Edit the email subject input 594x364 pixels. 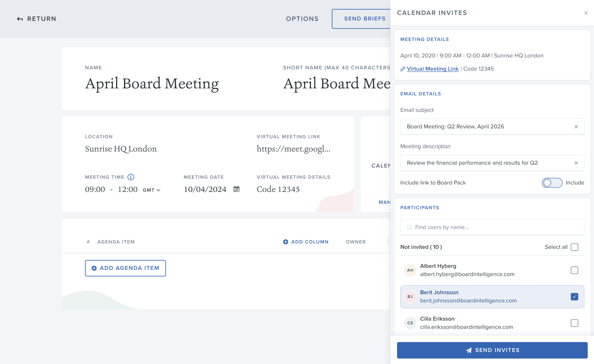pos(492,127)
